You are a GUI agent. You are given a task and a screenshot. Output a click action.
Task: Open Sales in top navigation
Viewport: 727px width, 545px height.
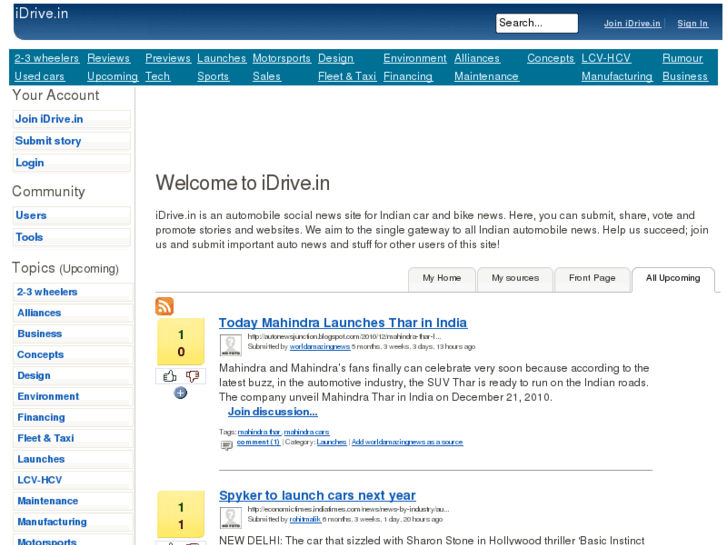click(x=267, y=77)
